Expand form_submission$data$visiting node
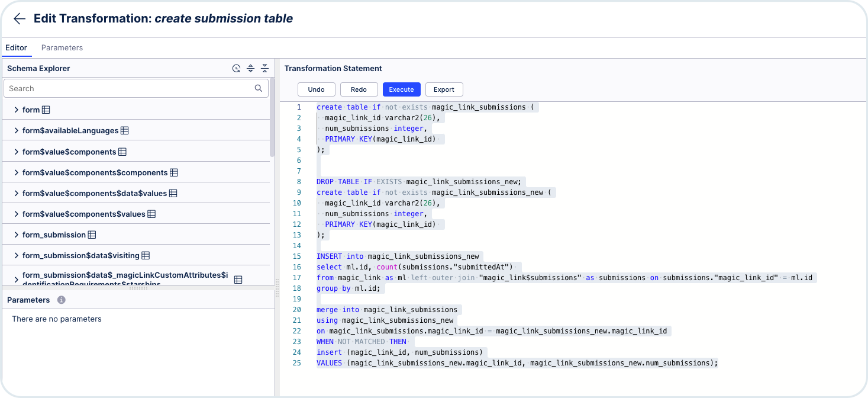 pyautogui.click(x=17, y=255)
